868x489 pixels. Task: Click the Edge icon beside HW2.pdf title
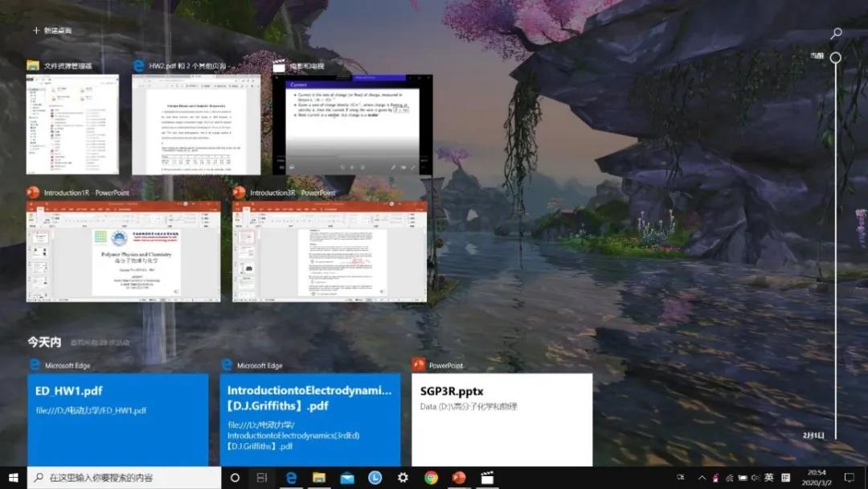(138, 65)
